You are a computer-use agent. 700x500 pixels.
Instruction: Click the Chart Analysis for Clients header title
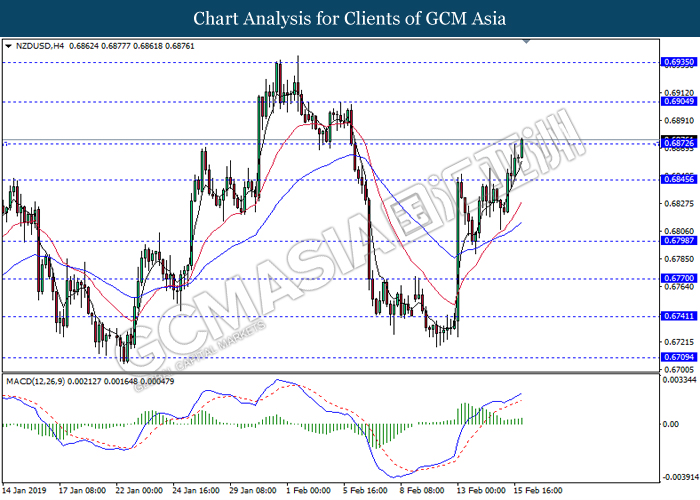coord(350,18)
